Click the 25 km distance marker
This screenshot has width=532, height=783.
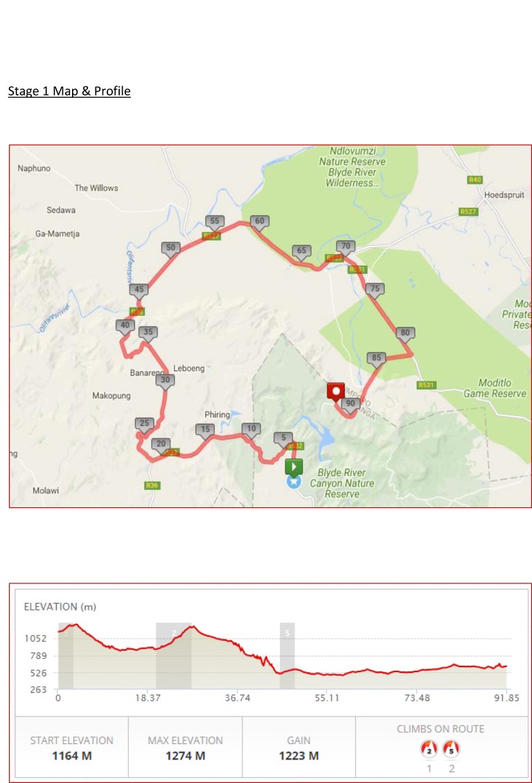coord(144,425)
